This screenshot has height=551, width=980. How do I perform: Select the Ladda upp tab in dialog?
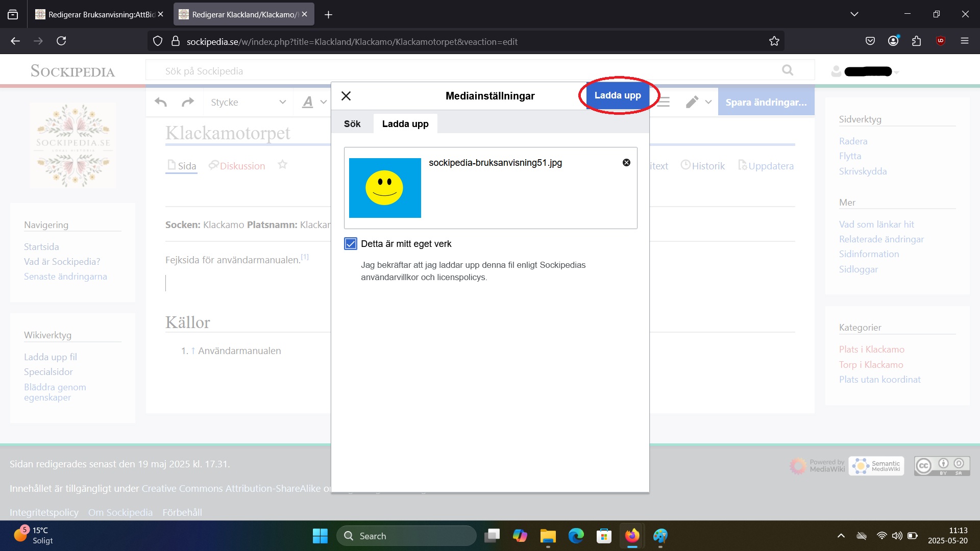coord(405,124)
